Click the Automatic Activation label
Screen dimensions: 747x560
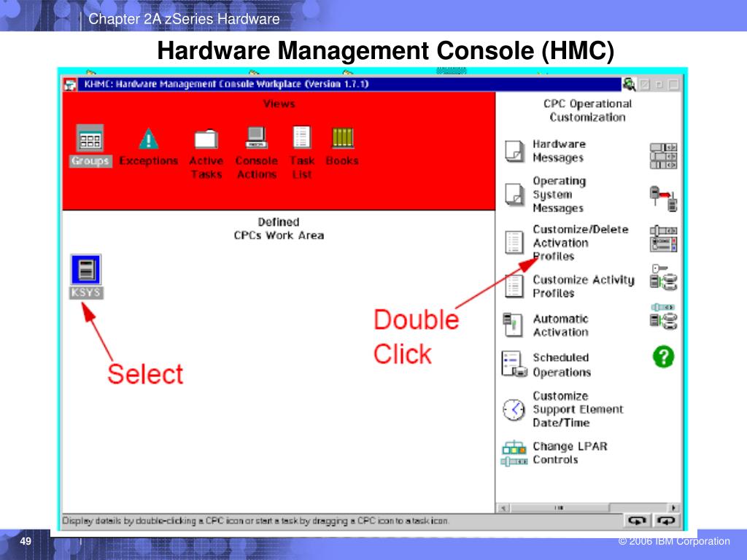coord(560,325)
